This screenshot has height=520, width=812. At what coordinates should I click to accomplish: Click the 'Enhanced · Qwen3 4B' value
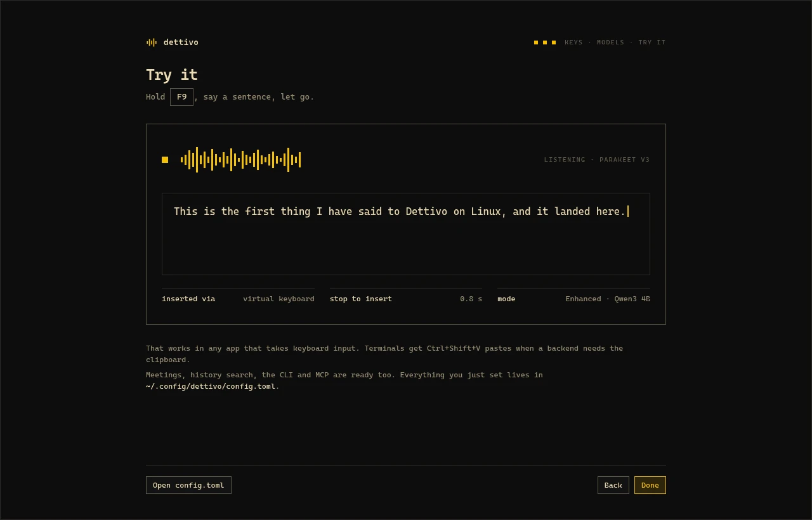608,299
